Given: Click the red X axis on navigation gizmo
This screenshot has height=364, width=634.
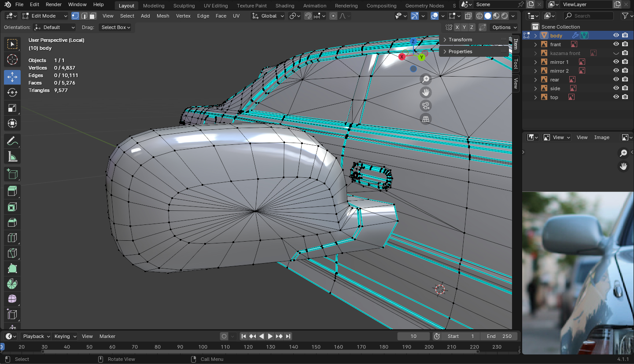Looking at the screenshot, I should (x=402, y=57).
